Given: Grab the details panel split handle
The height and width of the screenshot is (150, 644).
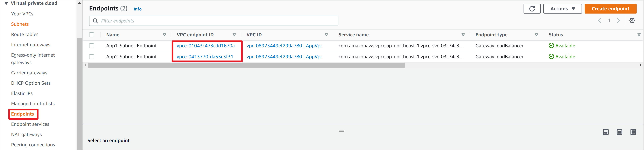Looking at the screenshot, I should (342, 131).
